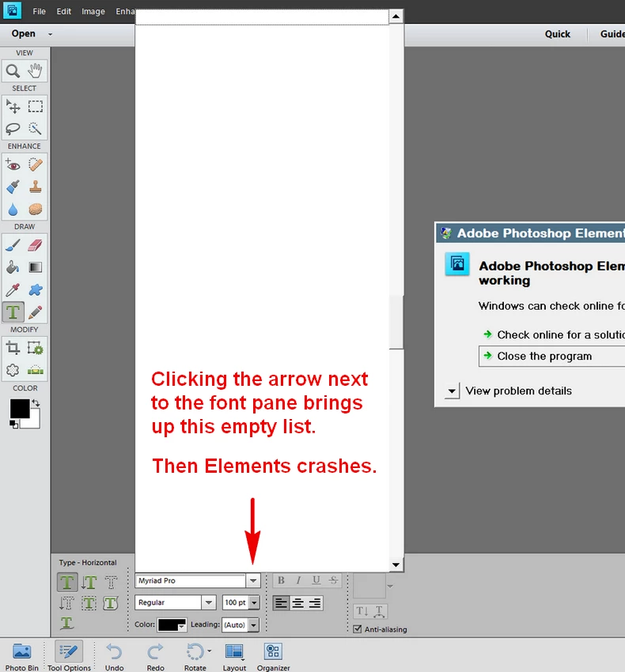Image resolution: width=625 pixels, height=672 pixels.
Task: Select the Color Picker eyedropper tool
Action: (13, 289)
